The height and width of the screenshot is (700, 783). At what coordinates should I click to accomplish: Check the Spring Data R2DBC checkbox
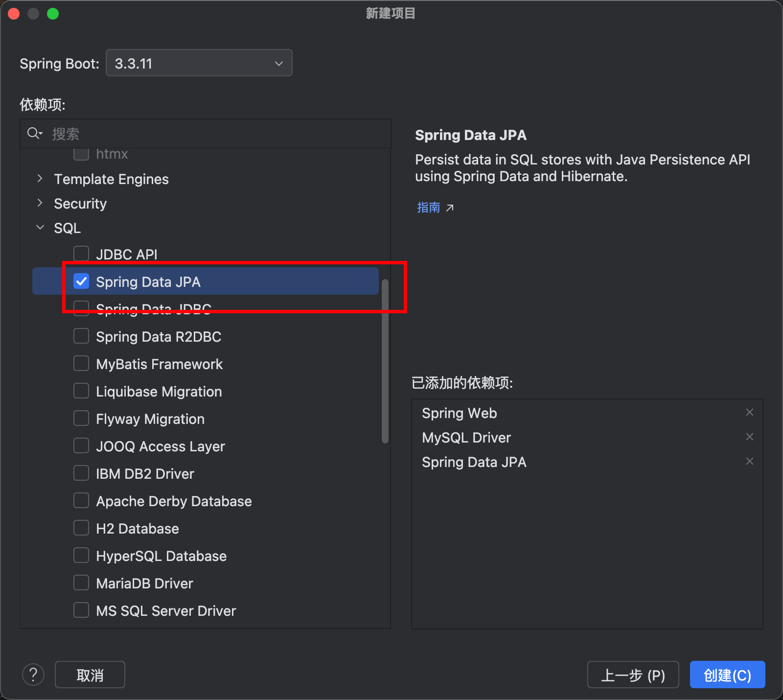[81, 336]
